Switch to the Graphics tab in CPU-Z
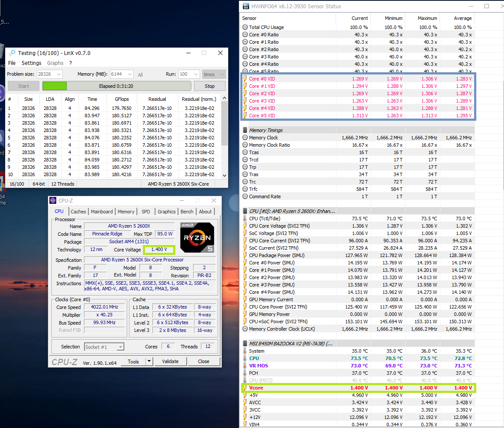This screenshot has width=504, height=428. click(167, 212)
